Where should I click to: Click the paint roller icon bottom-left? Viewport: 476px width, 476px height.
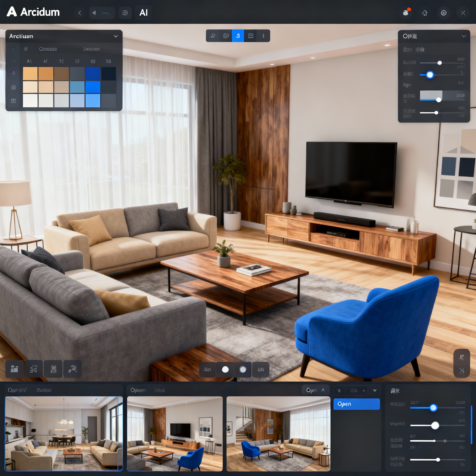pos(73,369)
